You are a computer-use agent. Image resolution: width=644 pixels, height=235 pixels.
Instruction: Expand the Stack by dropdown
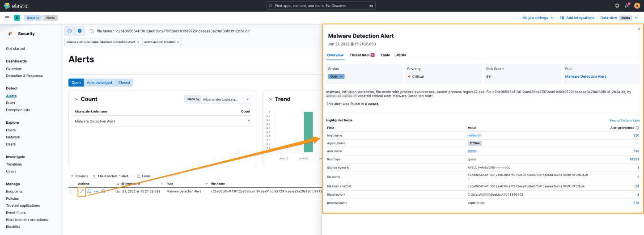[x=227, y=99]
